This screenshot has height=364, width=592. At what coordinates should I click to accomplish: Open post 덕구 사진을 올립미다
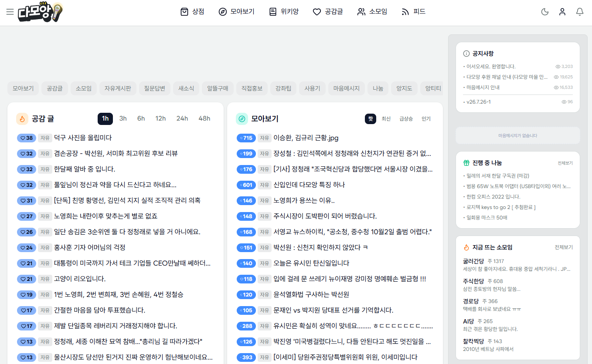(x=83, y=138)
